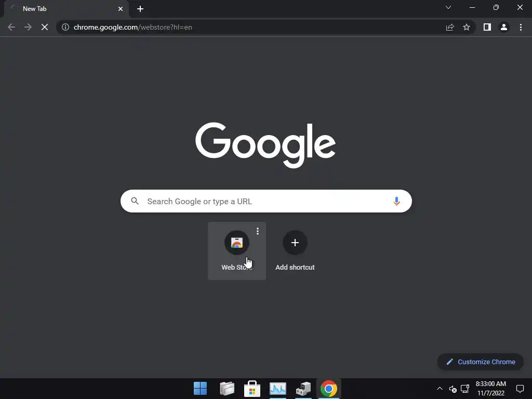The width and height of the screenshot is (532, 399).
Task: Open Customize Chrome
Action: point(481,362)
